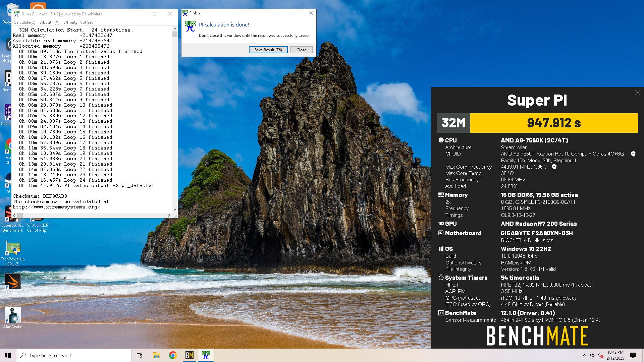Screen dimensions: 644x362
Task: Click GIGABYTE F2A88XM-D3H motherboard name
Action: (x=537, y=233)
